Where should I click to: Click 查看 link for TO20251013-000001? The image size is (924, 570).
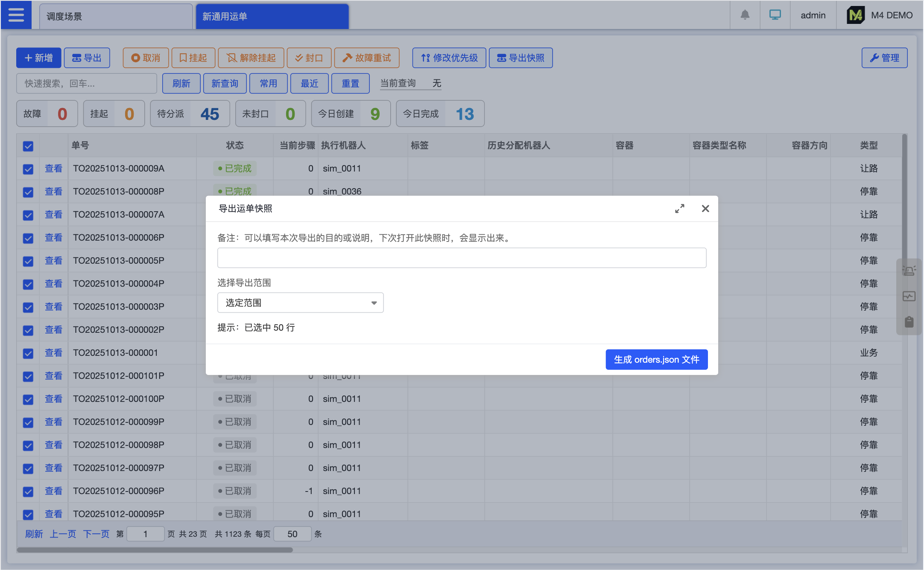tap(53, 353)
